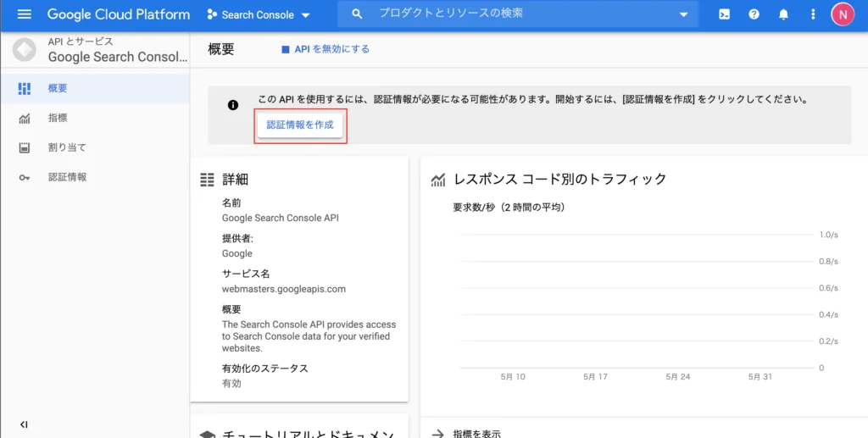The width and height of the screenshot is (868, 438).
Task: Open the help question mark icon
Action: click(754, 14)
